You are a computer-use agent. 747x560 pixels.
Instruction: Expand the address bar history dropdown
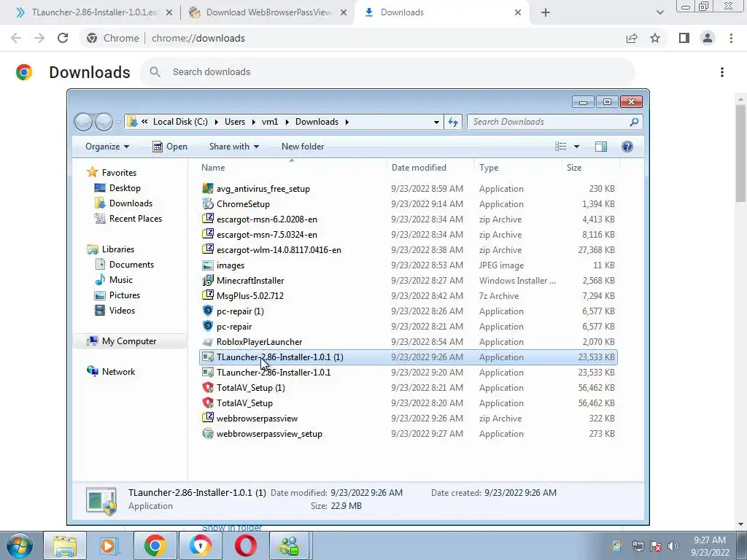click(436, 122)
